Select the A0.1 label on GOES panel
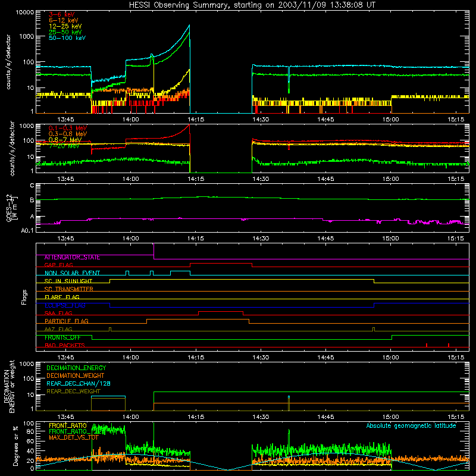Image resolution: width=476 pixels, height=476 pixels. 27,230
